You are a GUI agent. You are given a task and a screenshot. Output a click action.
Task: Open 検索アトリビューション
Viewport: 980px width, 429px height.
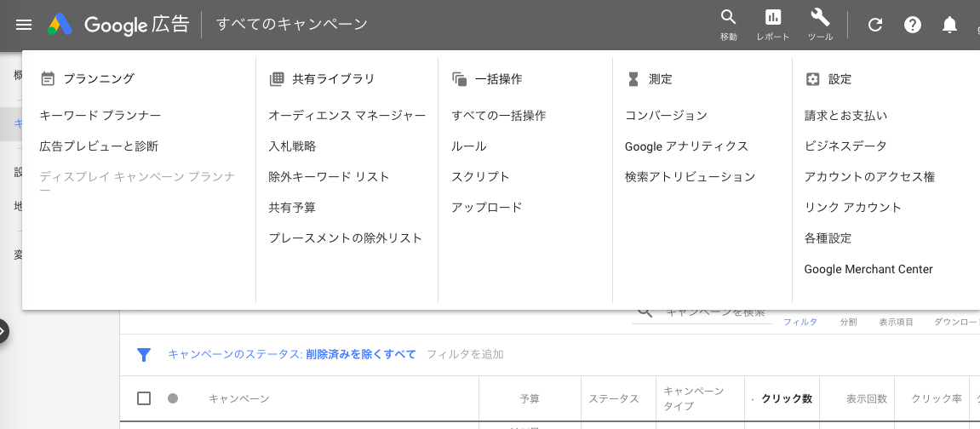pyautogui.click(x=690, y=177)
